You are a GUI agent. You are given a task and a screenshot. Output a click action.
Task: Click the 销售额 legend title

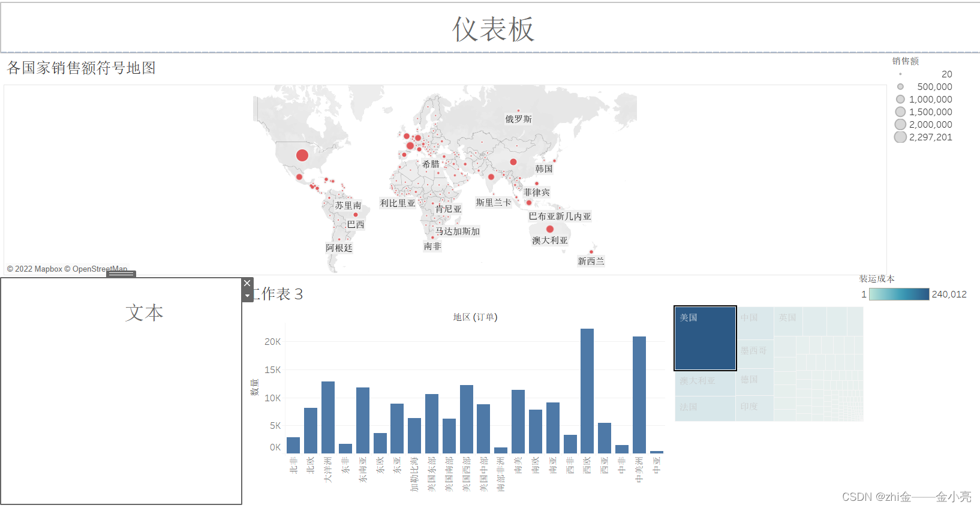tap(906, 61)
